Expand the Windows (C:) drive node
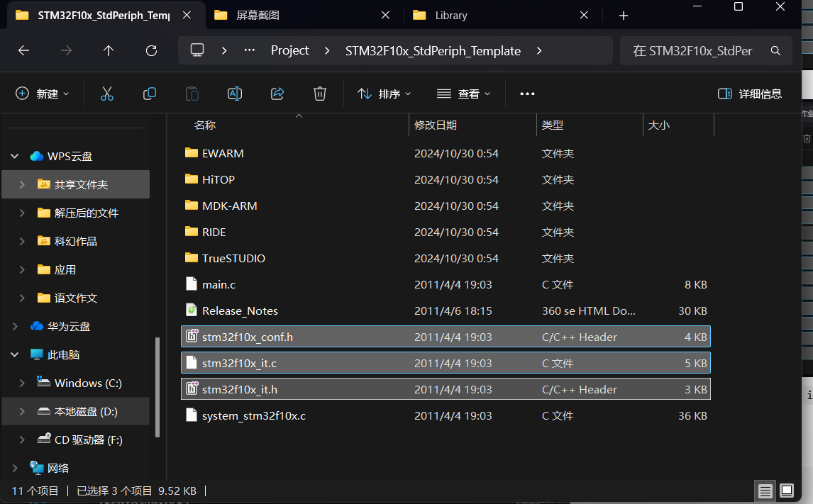 pyautogui.click(x=22, y=383)
